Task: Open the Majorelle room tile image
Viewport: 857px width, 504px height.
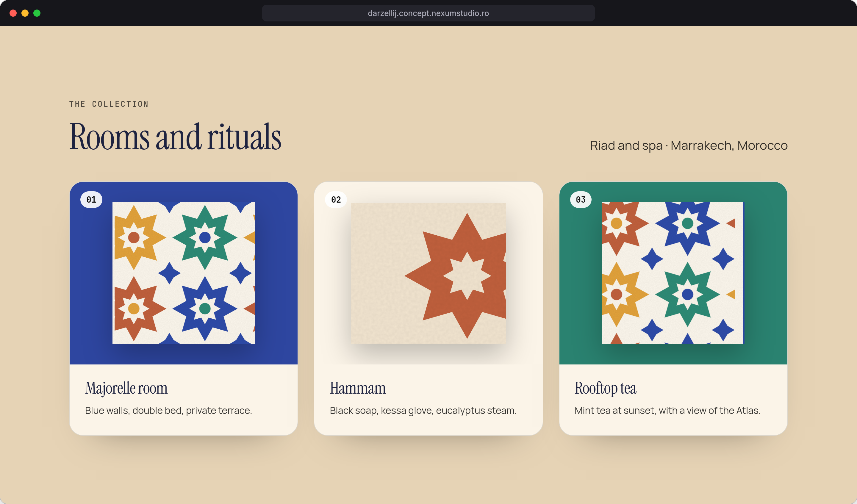Action: tap(184, 273)
